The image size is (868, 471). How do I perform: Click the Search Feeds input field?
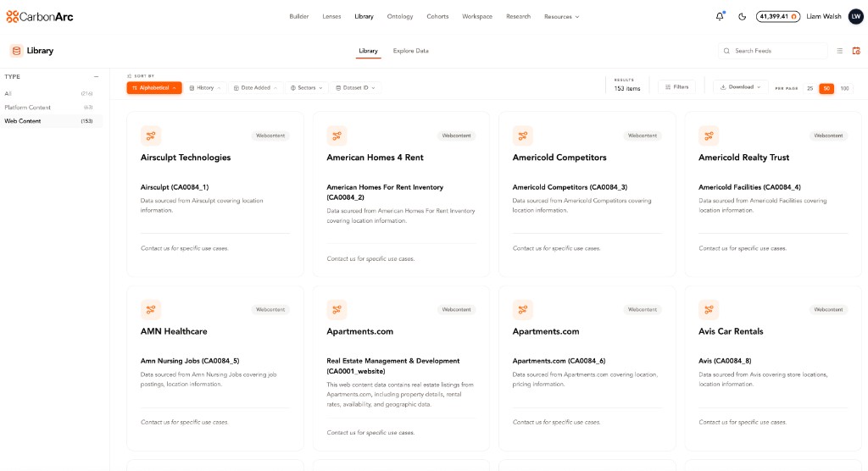773,51
